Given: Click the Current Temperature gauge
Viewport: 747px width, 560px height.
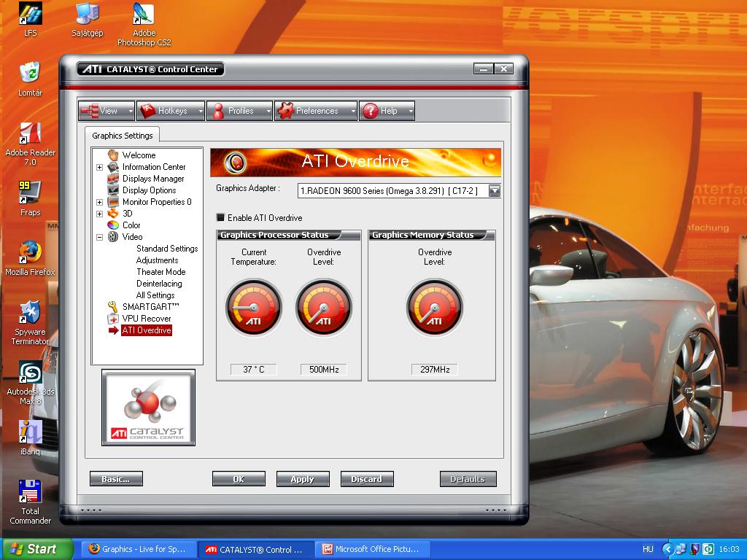Looking at the screenshot, I should [x=254, y=307].
